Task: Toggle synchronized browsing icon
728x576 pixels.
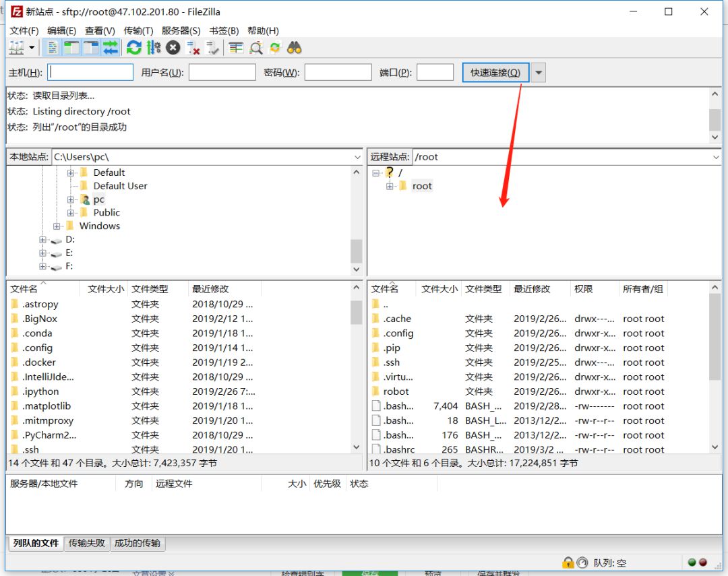Action: pyautogui.click(x=275, y=47)
